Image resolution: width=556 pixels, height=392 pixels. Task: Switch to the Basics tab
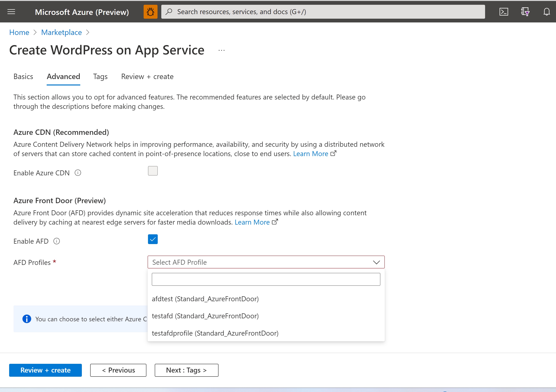click(x=23, y=76)
